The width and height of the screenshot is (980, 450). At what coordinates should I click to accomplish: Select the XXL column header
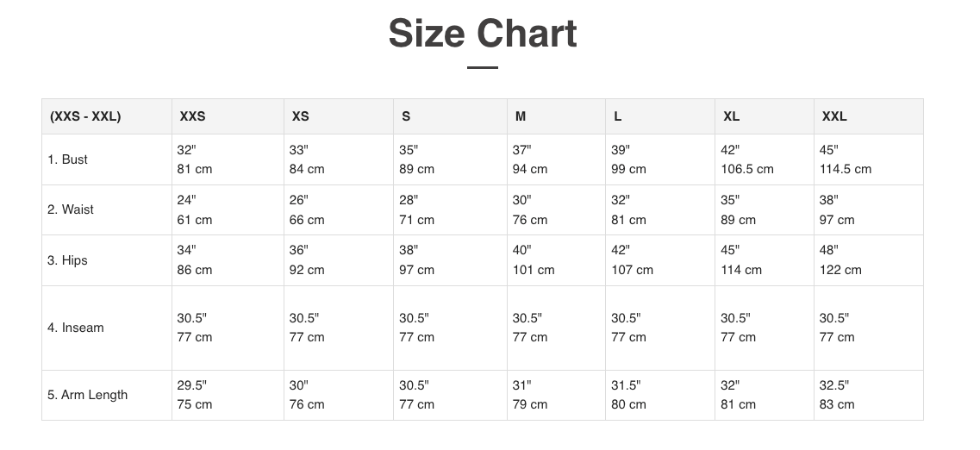point(834,116)
